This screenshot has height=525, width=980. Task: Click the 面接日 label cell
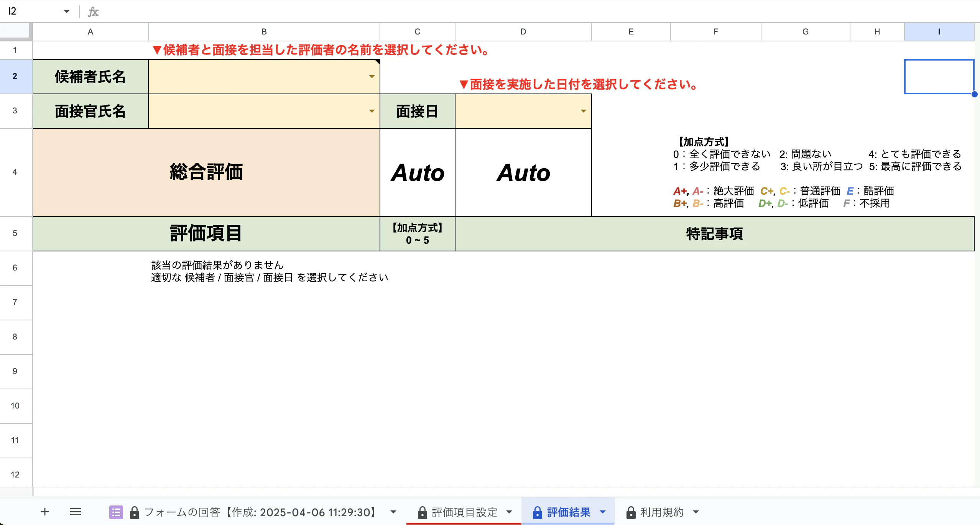(418, 111)
